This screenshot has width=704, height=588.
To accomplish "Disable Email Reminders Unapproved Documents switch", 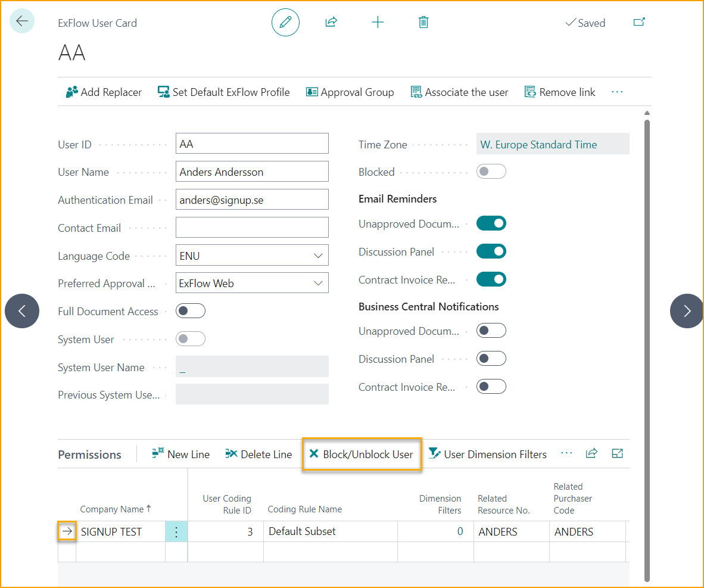I will [491, 223].
